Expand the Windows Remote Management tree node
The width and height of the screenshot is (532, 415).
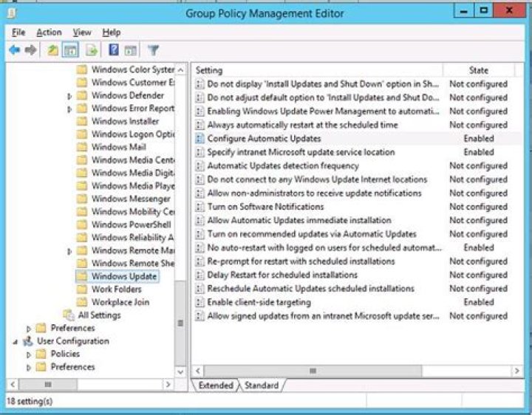point(69,252)
